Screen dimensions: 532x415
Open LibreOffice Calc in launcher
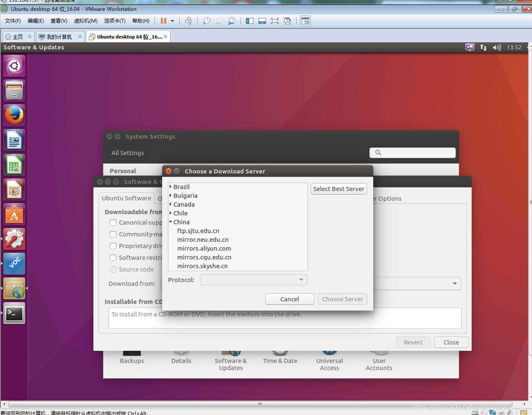click(14, 165)
